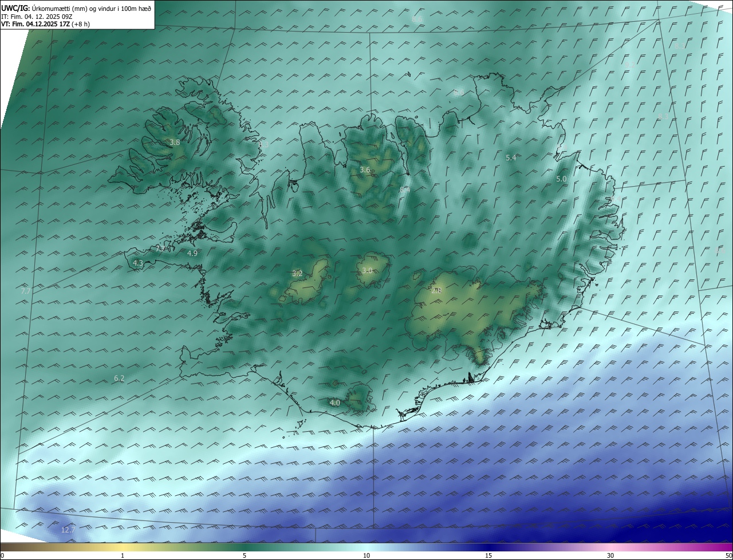Click the color scale label '0'
The image size is (733, 560).
[2, 555]
